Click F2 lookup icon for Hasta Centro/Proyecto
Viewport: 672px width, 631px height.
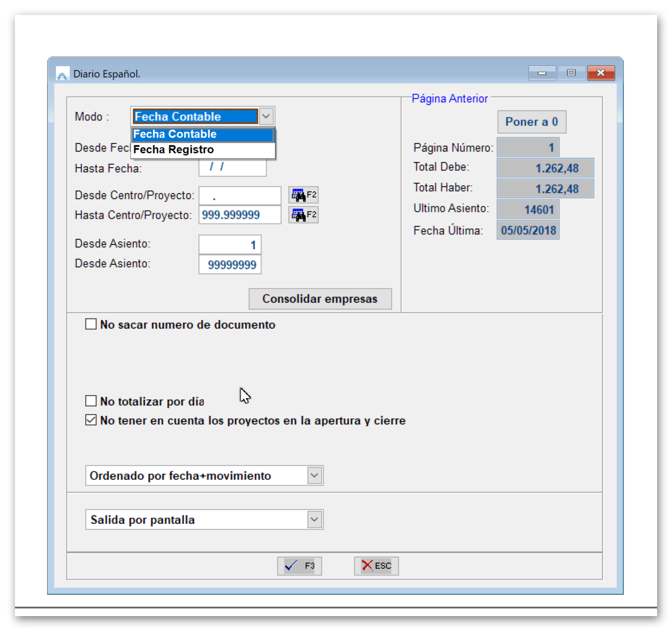[303, 215]
